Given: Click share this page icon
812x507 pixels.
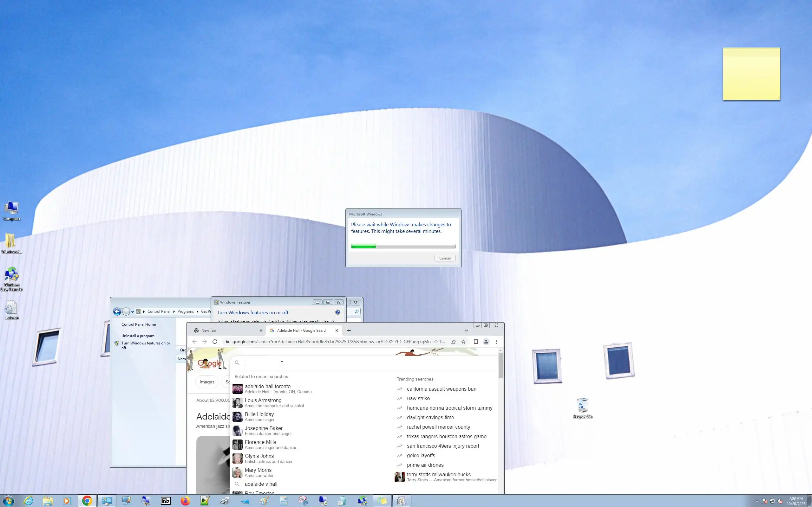Looking at the screenshot, I should point(453,342).
